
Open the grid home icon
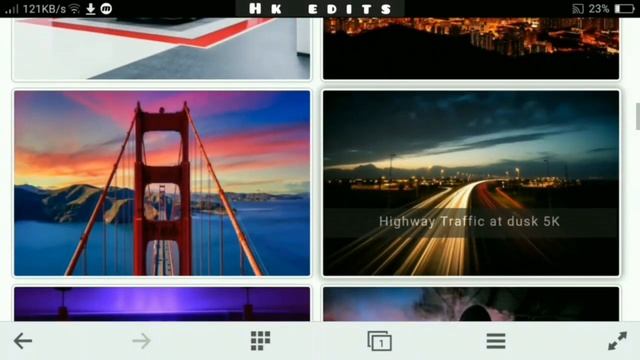260,341
